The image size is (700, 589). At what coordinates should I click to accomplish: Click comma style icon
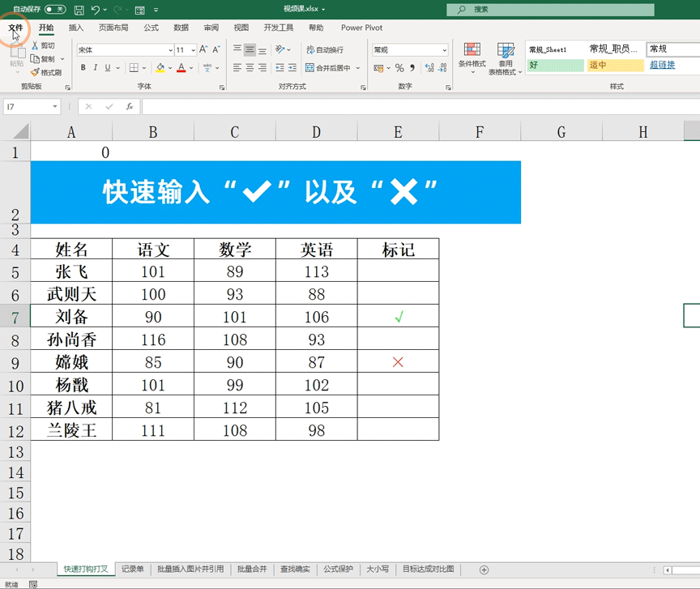(412, 68)
